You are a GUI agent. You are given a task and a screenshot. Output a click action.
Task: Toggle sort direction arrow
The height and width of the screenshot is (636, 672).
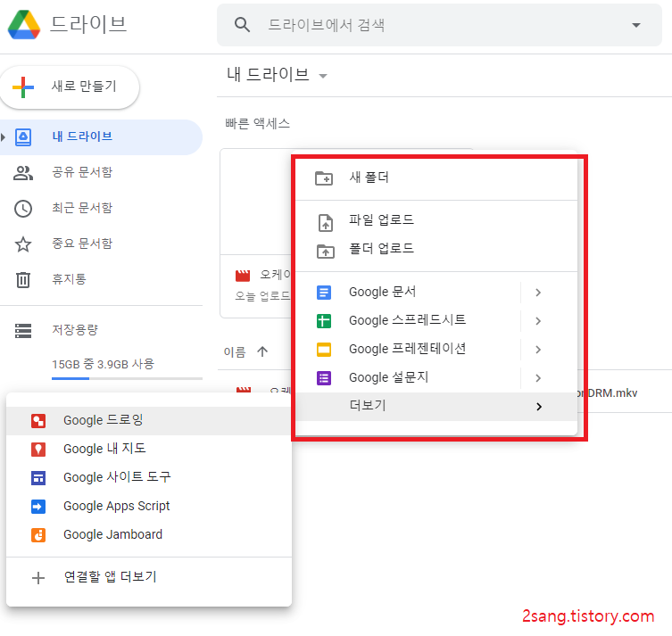pyautogui.click(x=262, y=351)
